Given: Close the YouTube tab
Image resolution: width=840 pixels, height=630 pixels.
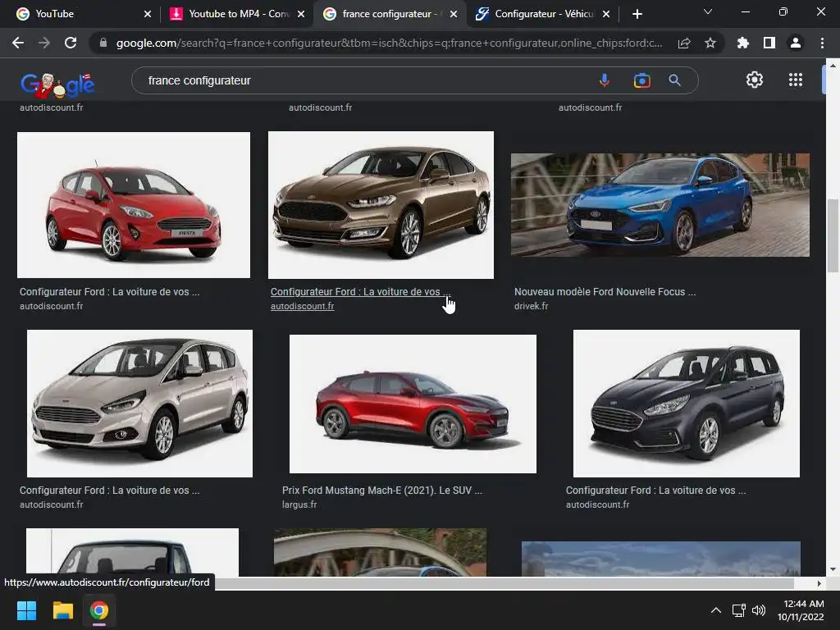Looking at the screenshot, I should point(148,14).
